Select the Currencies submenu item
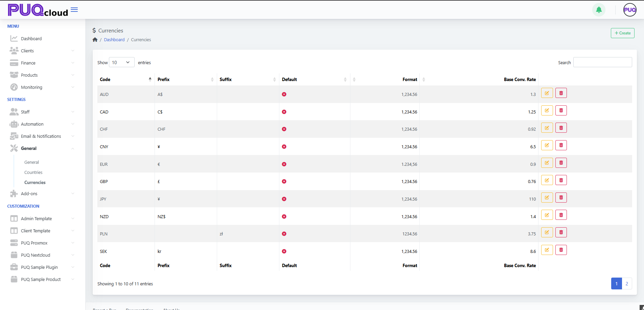 click(x=35, y=182)
